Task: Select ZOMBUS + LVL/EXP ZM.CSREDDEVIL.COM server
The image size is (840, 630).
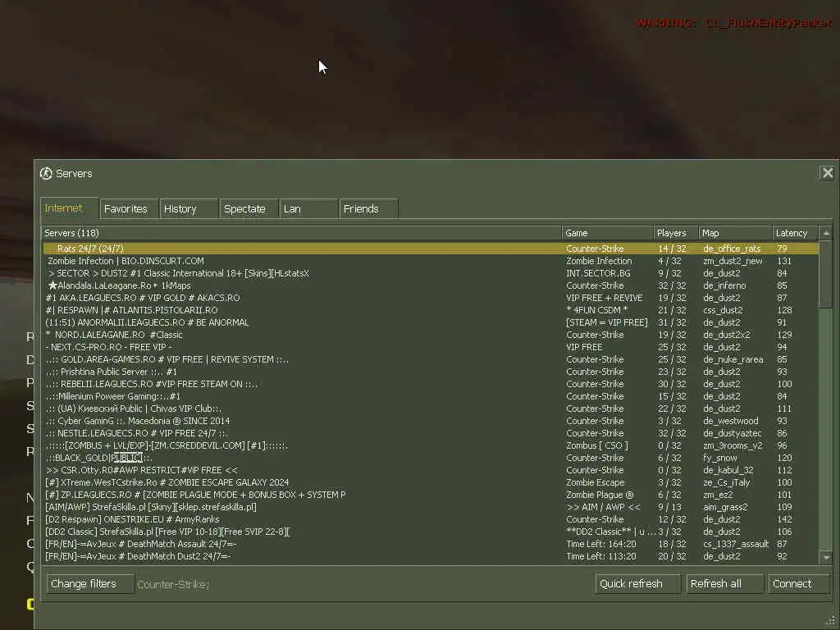Action: (431, 445)
